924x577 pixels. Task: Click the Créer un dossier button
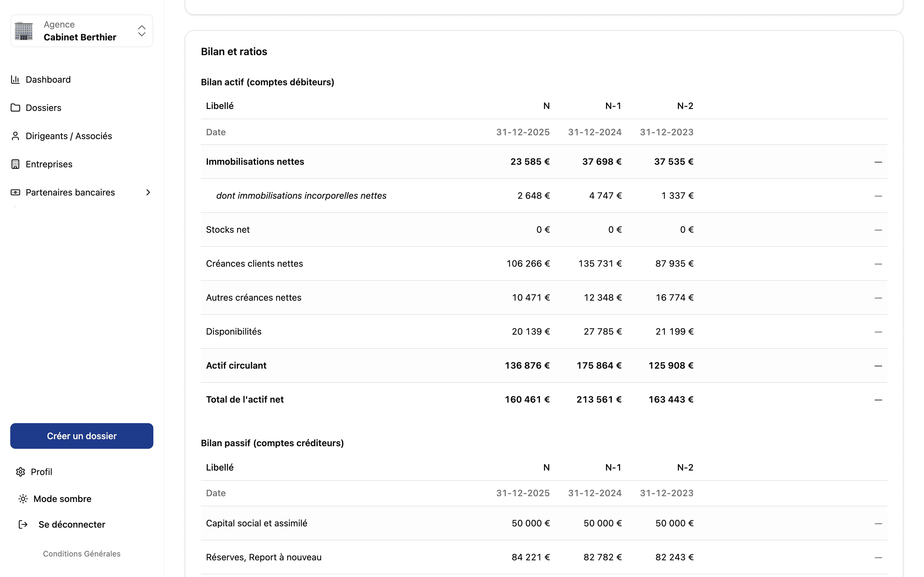click(82, 436)
